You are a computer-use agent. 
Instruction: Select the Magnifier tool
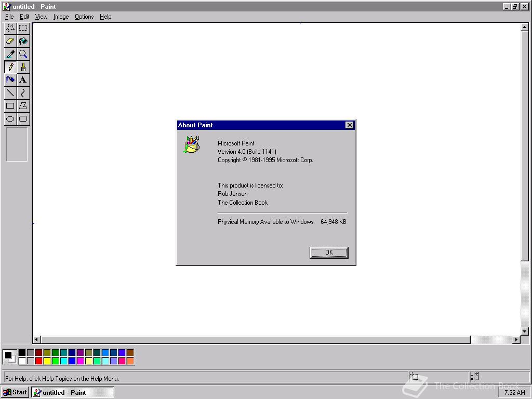[23, 54]
